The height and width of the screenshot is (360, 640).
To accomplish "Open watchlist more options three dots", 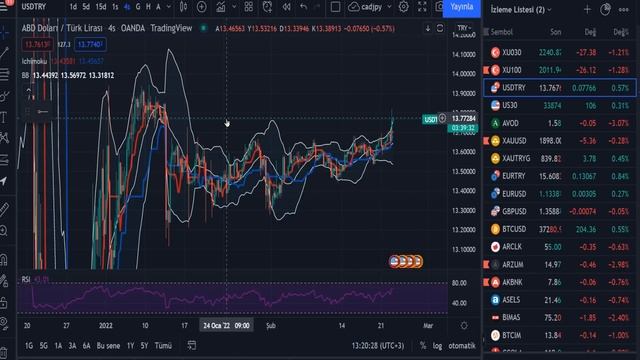I will 623,9.
